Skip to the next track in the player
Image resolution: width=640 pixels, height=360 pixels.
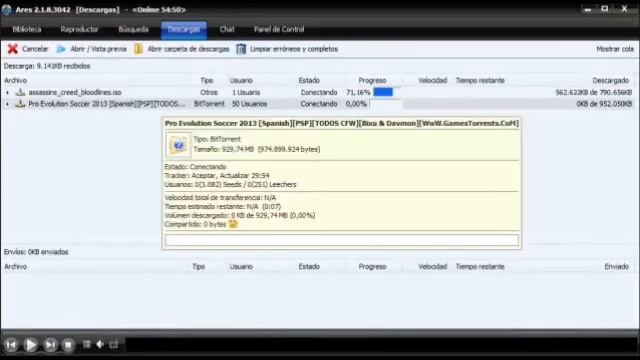50,345
